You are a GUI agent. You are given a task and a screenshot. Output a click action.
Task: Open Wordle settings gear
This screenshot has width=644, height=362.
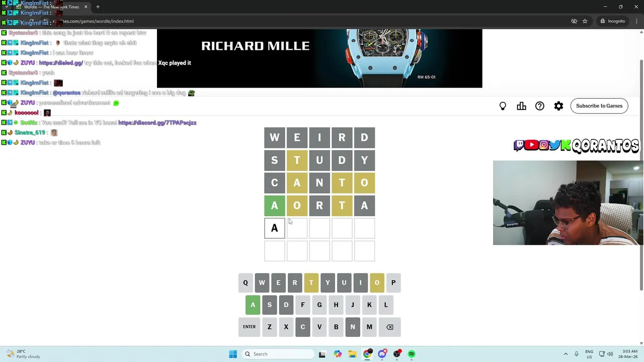(558, 106)
